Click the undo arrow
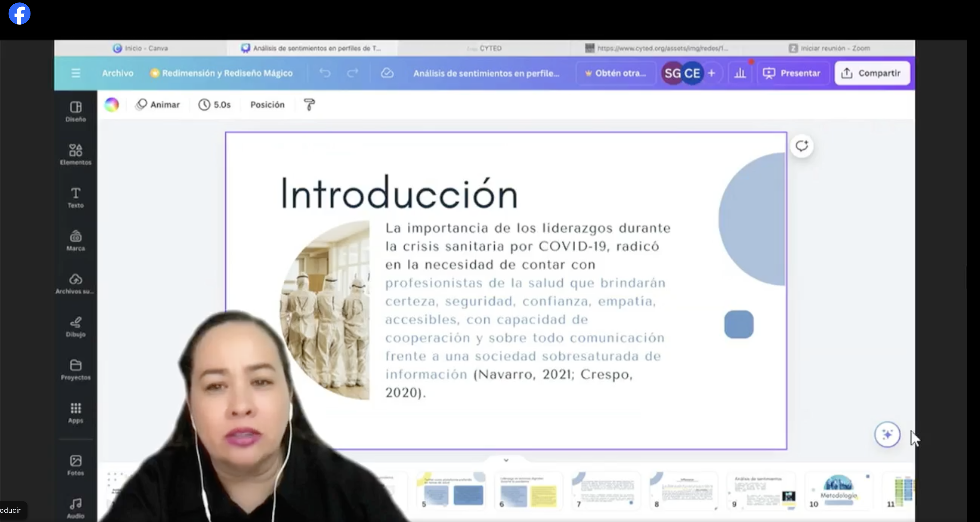This screenshot has width=980, height=522. 325,73
